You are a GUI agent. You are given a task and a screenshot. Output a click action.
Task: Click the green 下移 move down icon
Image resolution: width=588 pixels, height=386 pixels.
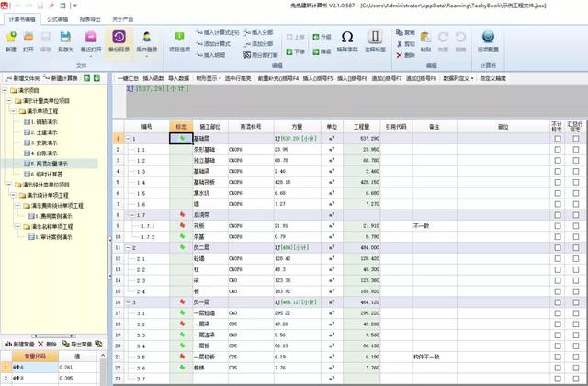point(289,51)
